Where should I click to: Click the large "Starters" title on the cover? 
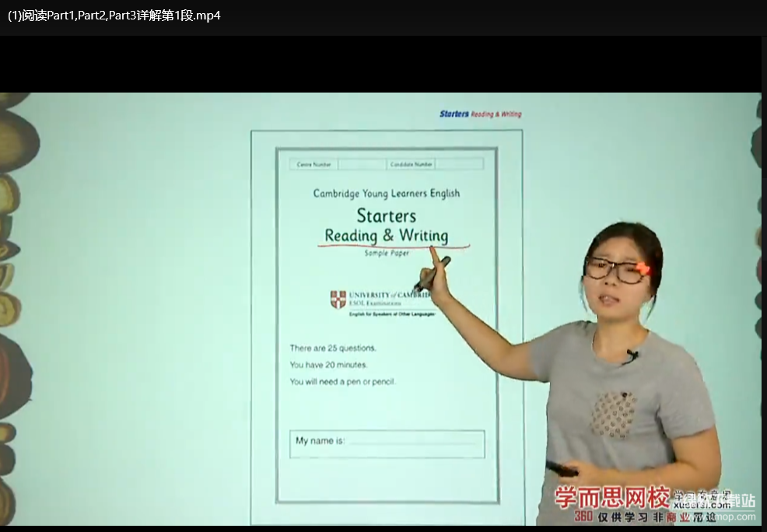(x=387, y=215)
